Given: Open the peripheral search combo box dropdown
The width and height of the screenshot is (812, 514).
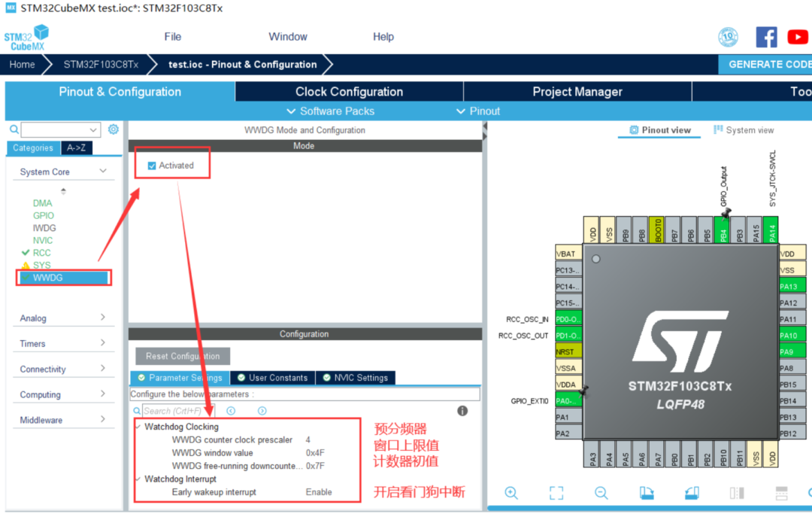Looking at the screenshot, I should 92,129.
